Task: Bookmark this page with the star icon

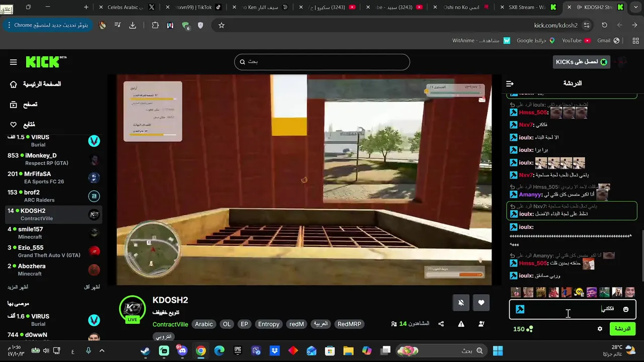Action: pos(221,25)
